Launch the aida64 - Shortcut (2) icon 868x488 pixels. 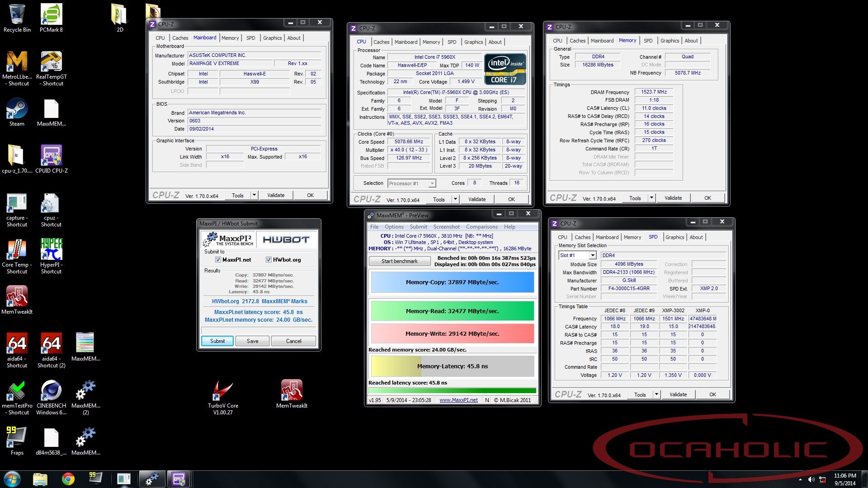click(51, 350)
